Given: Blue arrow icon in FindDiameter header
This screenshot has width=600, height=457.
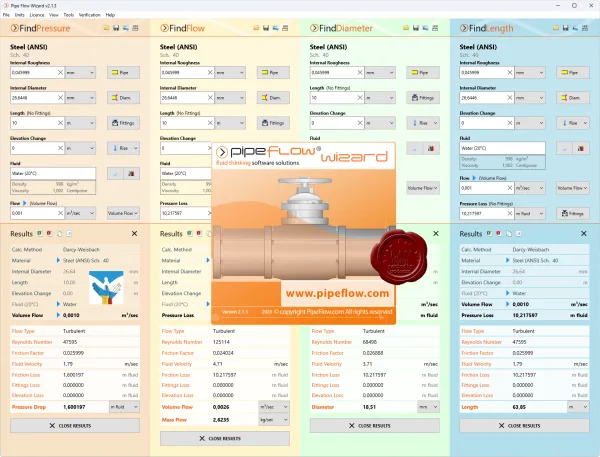Looking at the screenshot, I should point(425,28).
